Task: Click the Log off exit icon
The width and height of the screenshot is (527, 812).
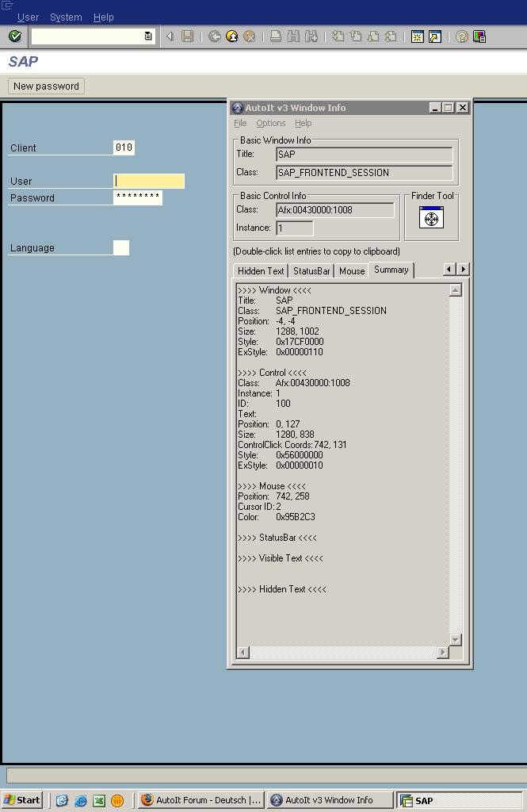Action: pos(232,36)
